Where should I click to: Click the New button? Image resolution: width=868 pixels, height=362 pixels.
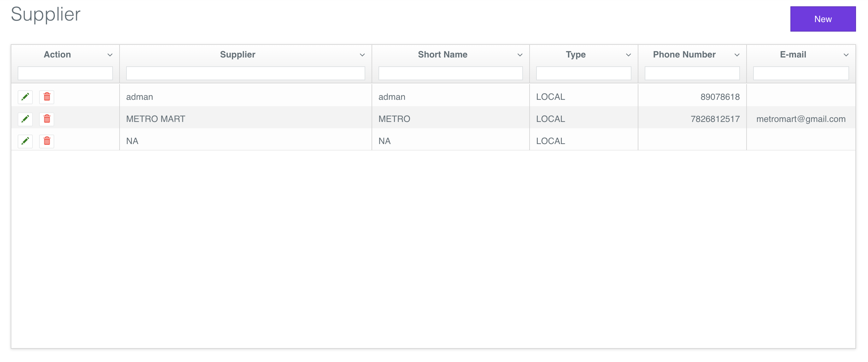coord(823,19)
